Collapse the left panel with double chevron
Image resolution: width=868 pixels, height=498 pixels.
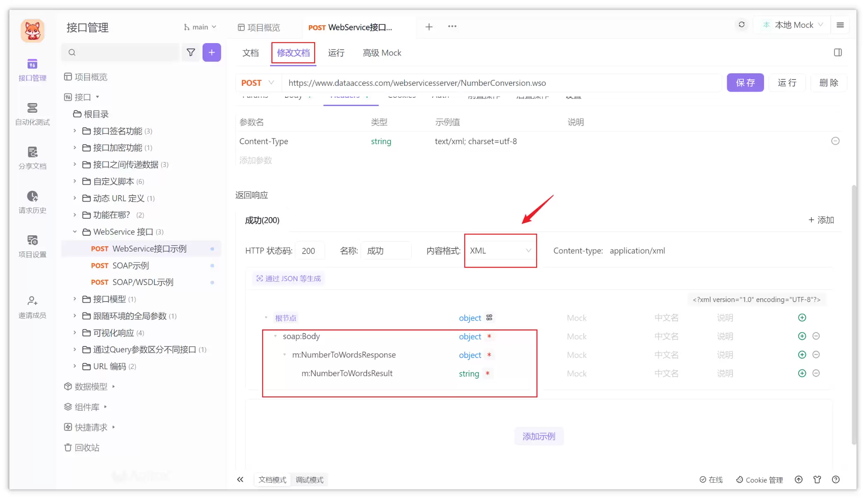[x=240, y=480]
